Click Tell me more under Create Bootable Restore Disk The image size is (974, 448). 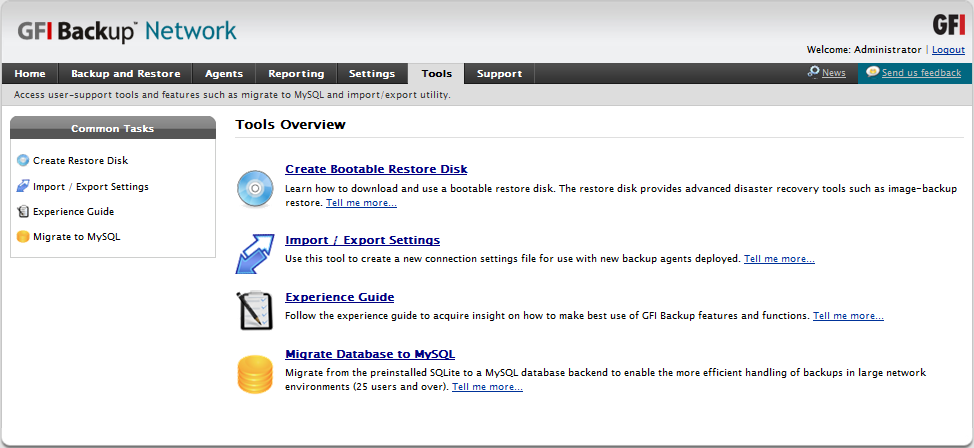[362, 203]
